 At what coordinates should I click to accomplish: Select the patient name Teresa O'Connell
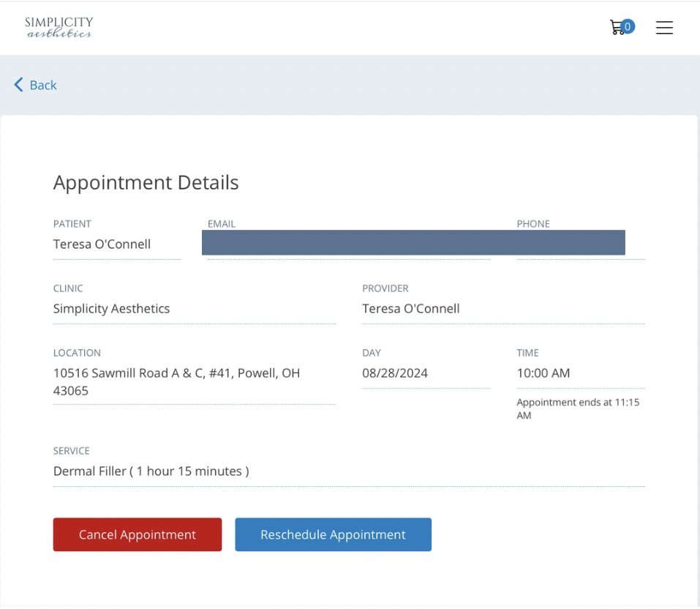click(102, 244)
